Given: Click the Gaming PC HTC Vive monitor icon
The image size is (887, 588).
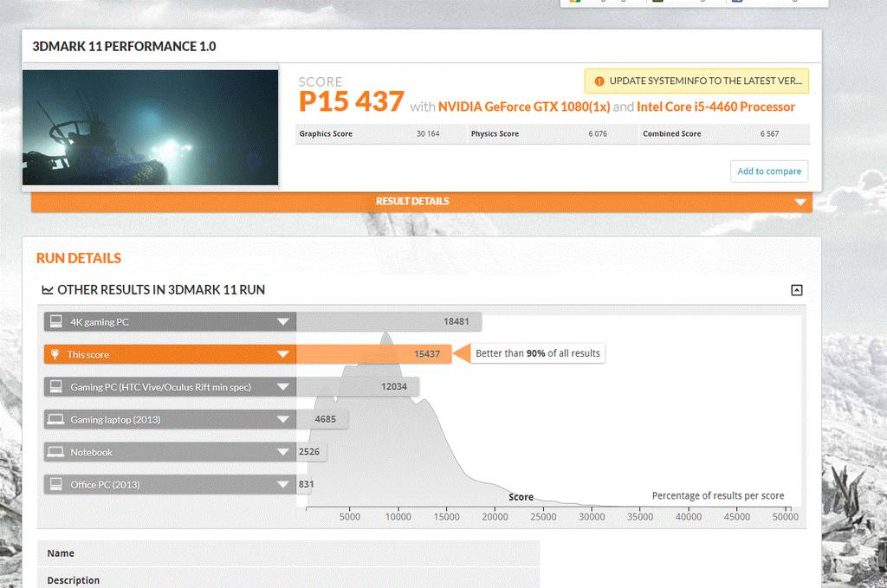Looking at the screenshot, I should pos(56,386).
